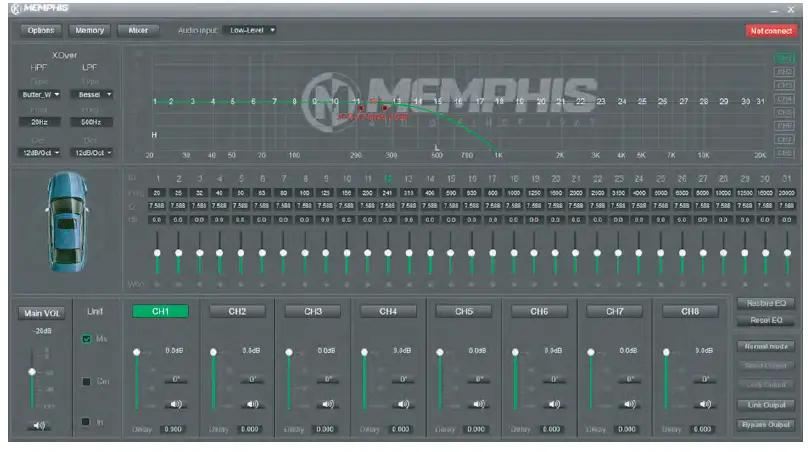Open the HPF 12dB/Oct slope dropdown
The height and width of the screenshot is (452, 808).
tap(40, 153)
